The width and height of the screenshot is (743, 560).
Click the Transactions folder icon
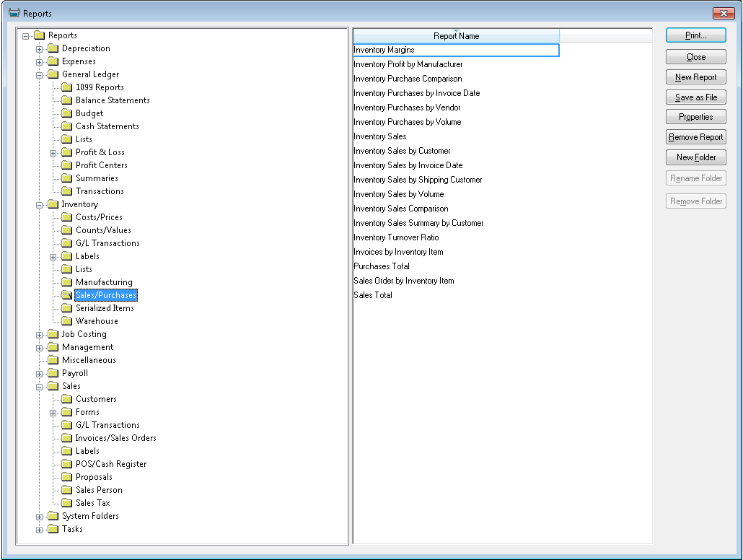pyautogui.click(x=67, y=191)
